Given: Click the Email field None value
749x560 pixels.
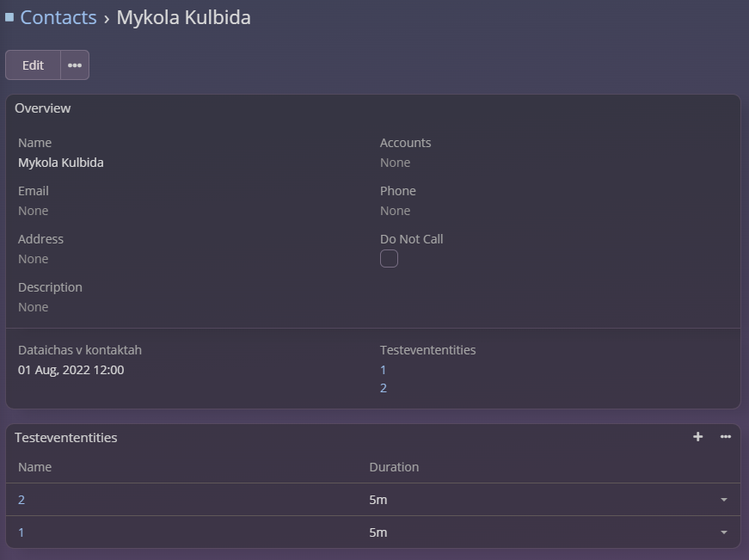Looking at the screenshot, I should [x=33, y=211].
